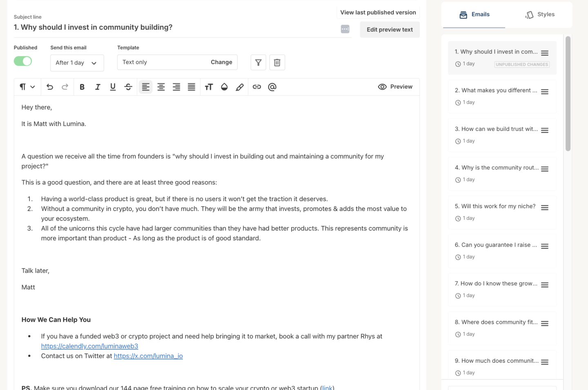This screenshot has width=588, height=390.
Task: Apply italic formatting
Action: (x=98, y=87)
